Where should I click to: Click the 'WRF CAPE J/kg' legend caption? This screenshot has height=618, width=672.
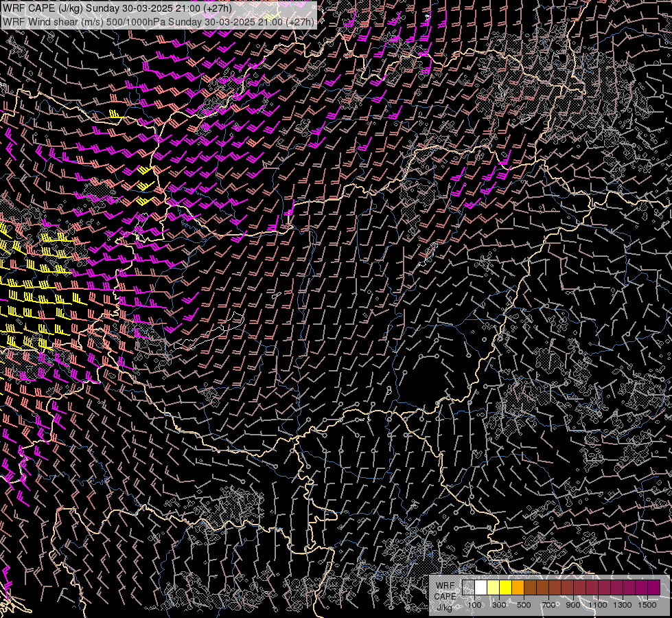[x=445, y=597]
